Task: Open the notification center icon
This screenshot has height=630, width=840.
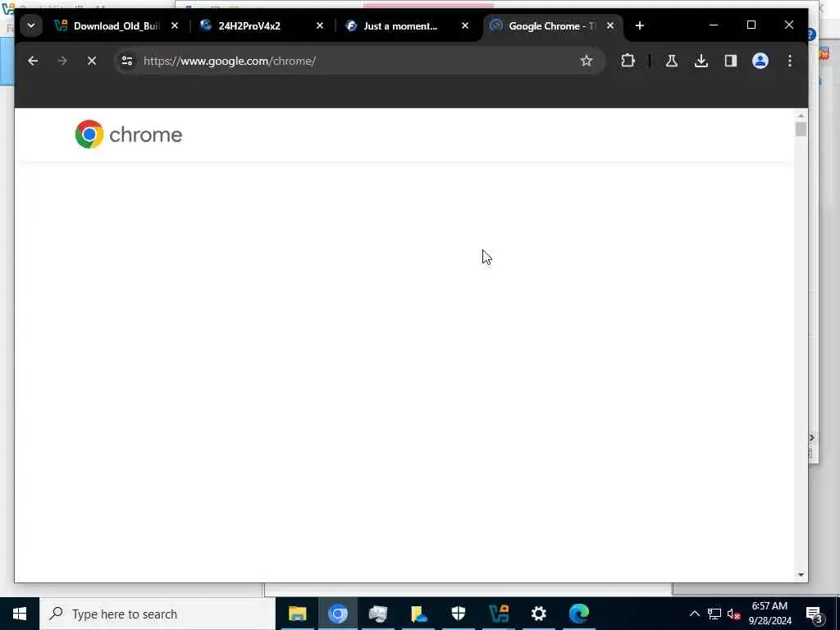Action: (x=814, y=614)
